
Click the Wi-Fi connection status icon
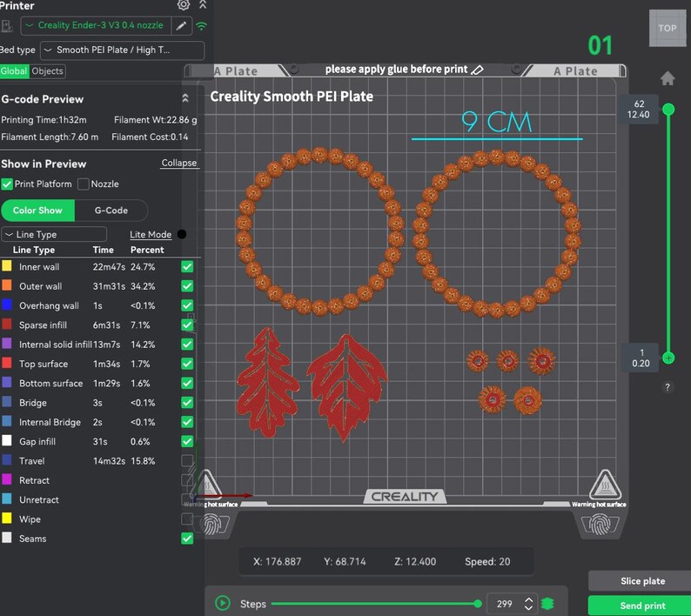(201, 26)
